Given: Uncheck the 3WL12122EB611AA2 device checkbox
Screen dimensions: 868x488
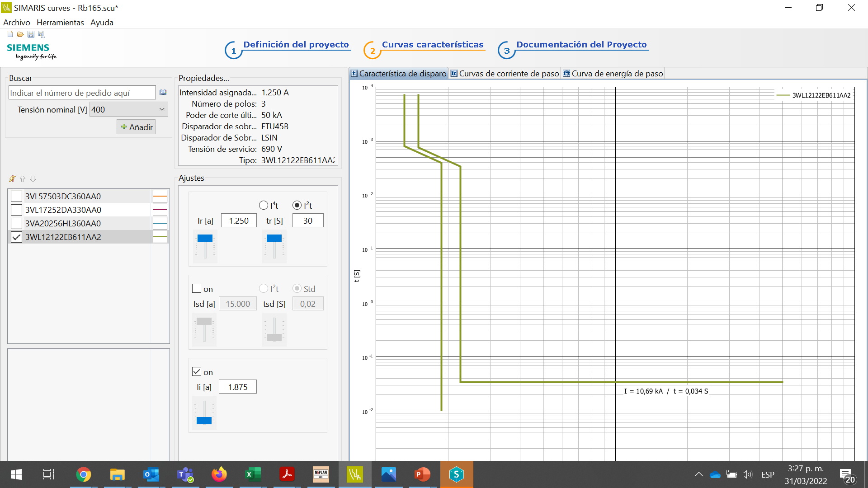Looking at the screenshot, I should tap(16, 237).
